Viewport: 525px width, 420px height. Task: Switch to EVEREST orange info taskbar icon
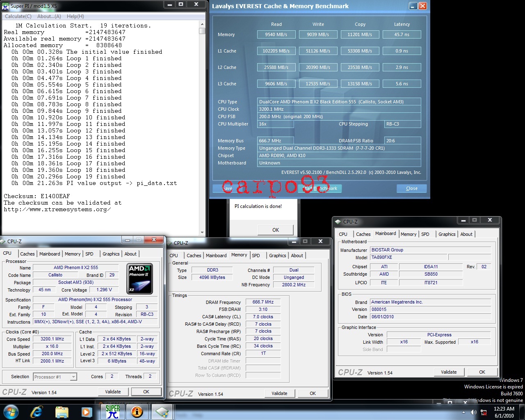[x=137, y=411]
